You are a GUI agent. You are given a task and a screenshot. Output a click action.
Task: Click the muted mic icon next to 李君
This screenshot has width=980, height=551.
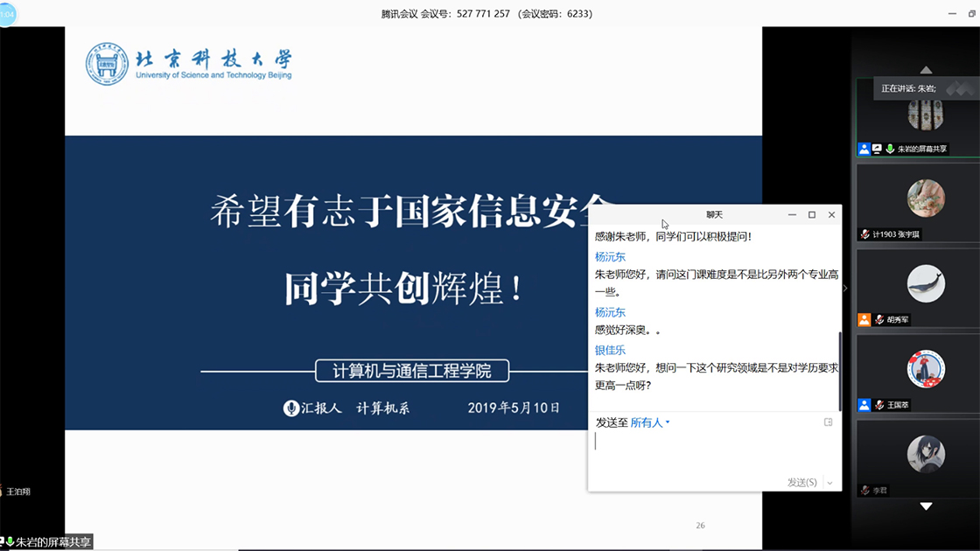click(864, 491)
